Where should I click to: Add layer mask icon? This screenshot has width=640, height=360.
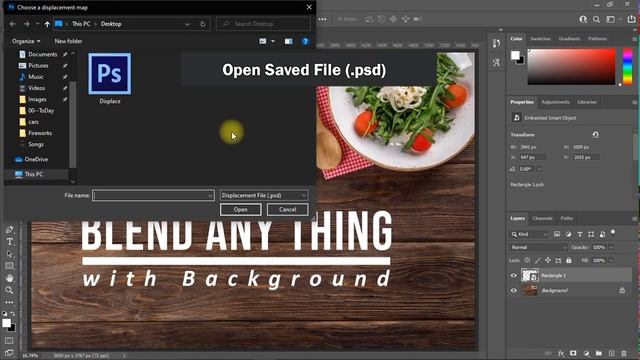(573, 353)
